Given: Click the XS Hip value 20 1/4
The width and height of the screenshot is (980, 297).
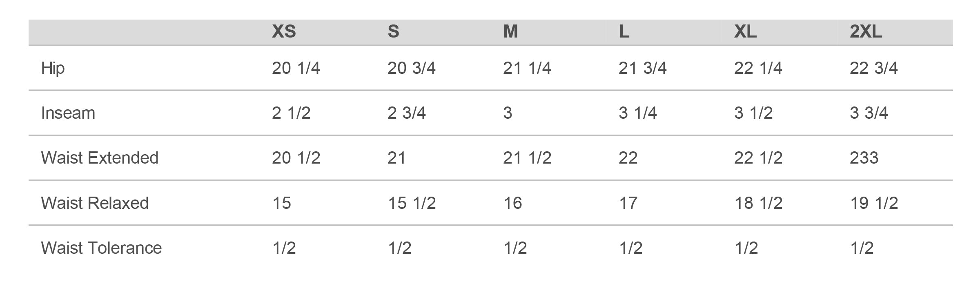Looking at the screenshot, I should click(x=296, y=68).
